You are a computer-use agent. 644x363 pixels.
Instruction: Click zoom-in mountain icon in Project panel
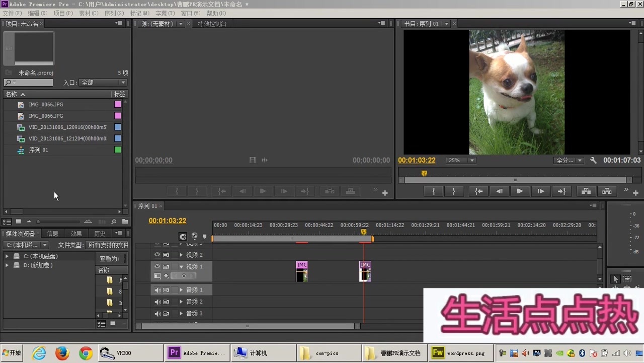tap(88, 222)
